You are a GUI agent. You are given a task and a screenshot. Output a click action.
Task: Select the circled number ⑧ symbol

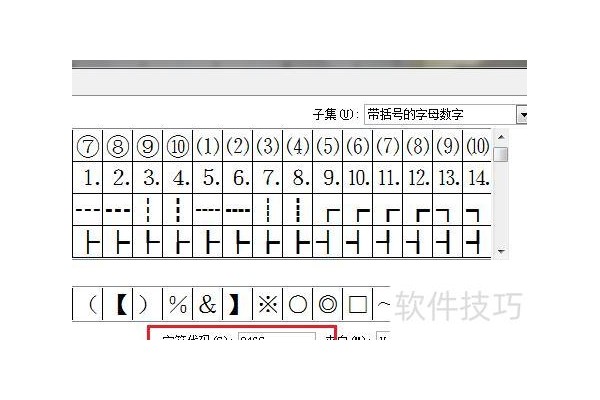click(117, 146)
